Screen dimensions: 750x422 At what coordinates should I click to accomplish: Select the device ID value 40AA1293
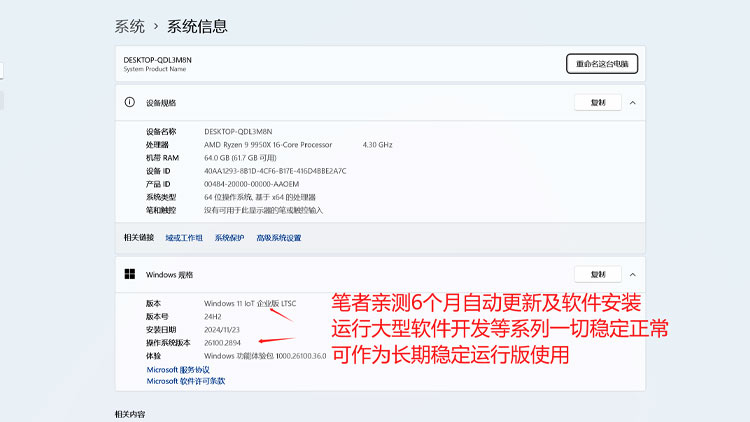tap(275, 171)
